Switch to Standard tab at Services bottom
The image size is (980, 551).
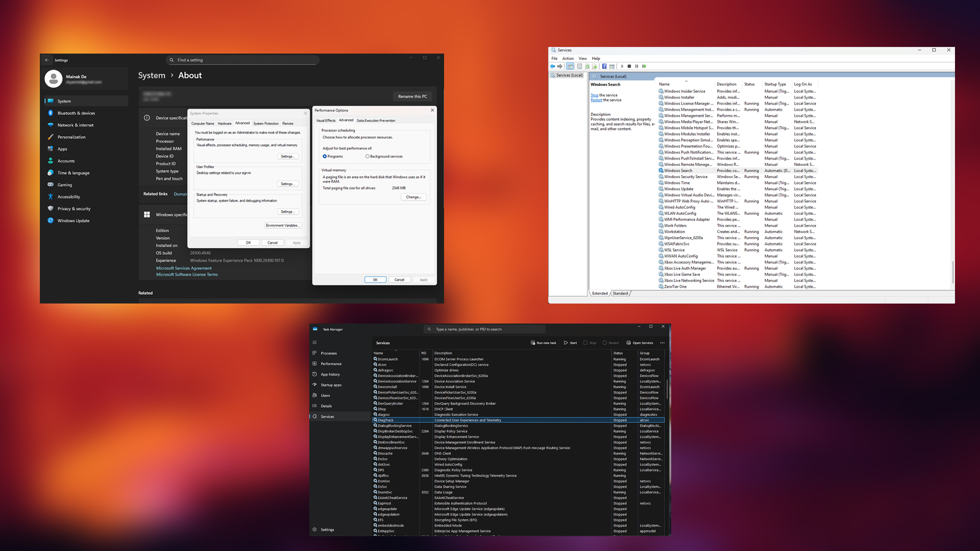pyautogui.click(x=620, y=293)
